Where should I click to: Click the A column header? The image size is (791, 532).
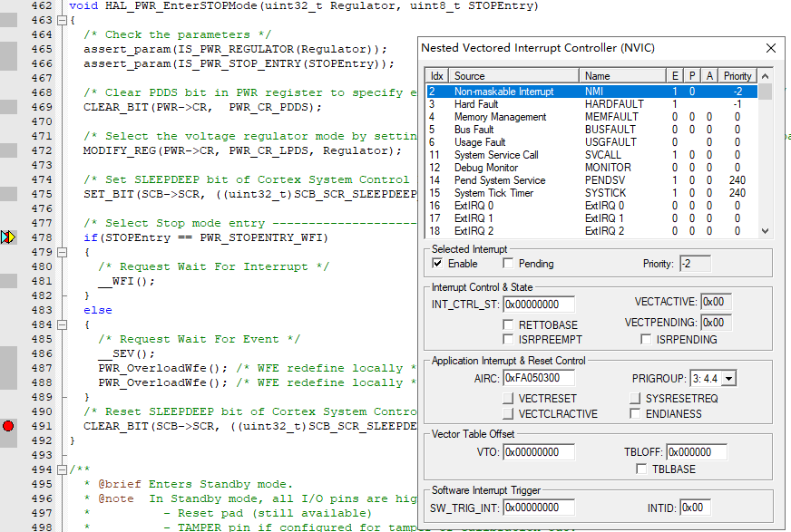point(709,75)
